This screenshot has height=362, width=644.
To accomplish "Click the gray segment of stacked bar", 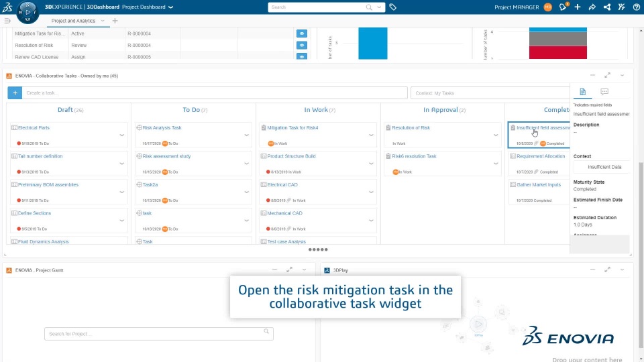I will pos(557,39).
